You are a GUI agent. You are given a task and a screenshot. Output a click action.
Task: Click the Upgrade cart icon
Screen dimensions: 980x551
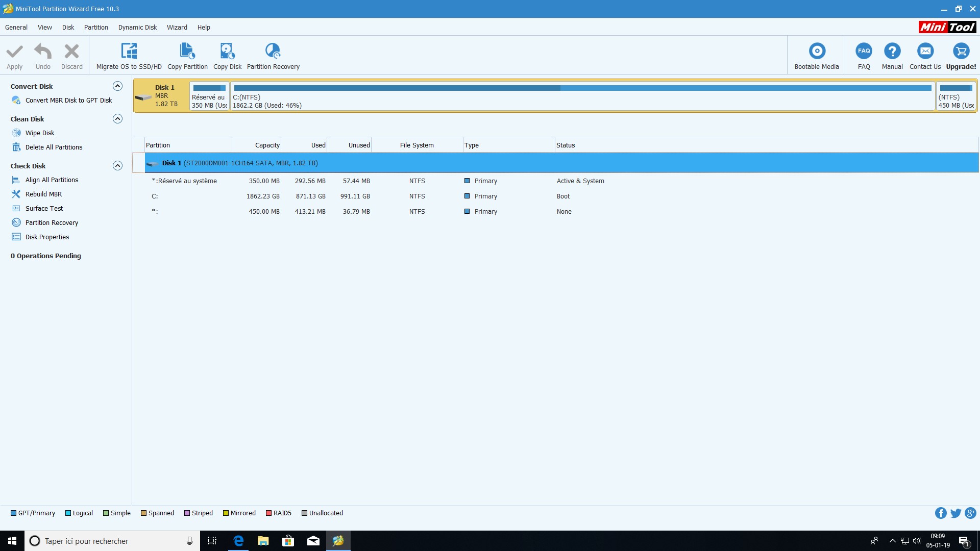pyautogui.click(x=961, y=51)
